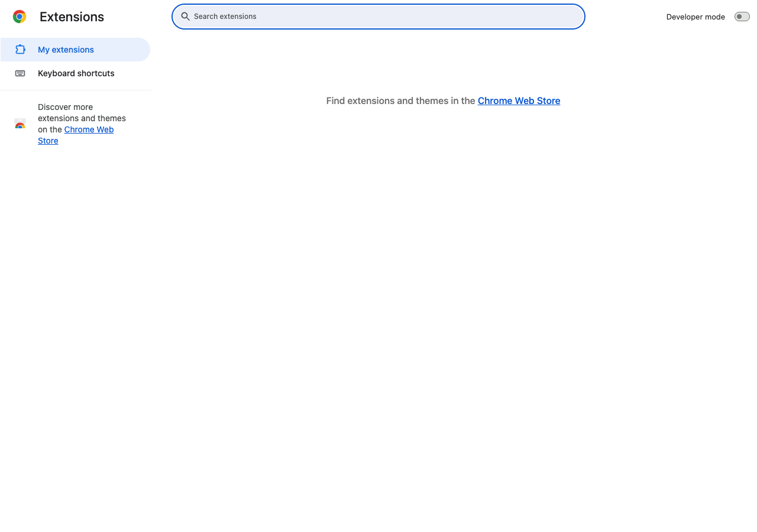Viewport: 757px width, 532px height.
Task: Follow the Chrome Web Store link in main area
Action: click(x=519, y=100)
